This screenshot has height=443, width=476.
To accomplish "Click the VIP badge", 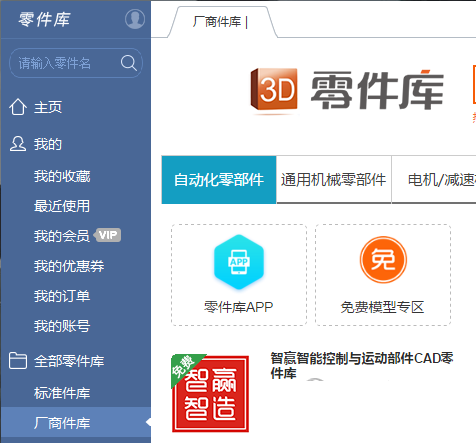I will 108,235.
